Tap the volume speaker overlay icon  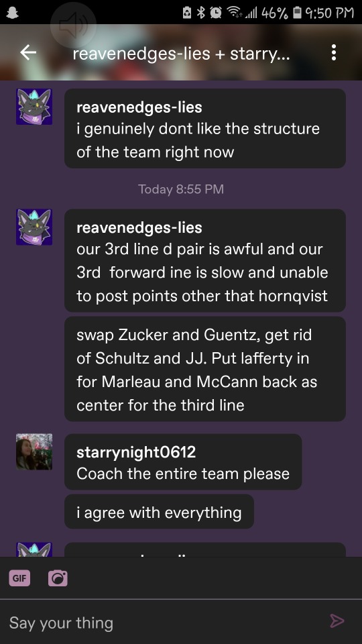73,25
